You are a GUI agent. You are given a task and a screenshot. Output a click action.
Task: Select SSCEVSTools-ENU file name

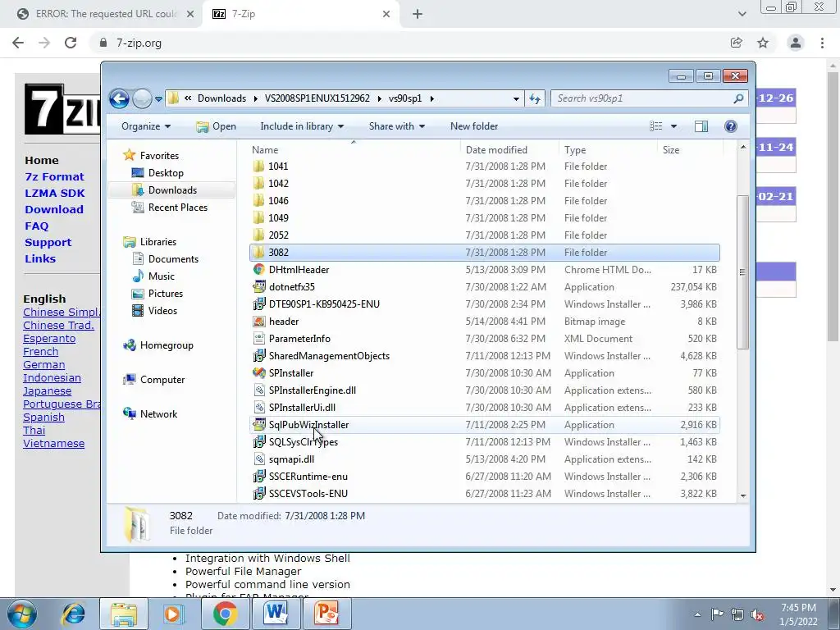click(308, 494)
